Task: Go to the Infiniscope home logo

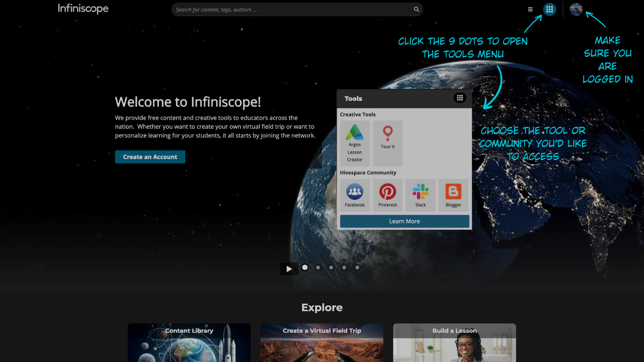Action: click(x=83, y=8)
